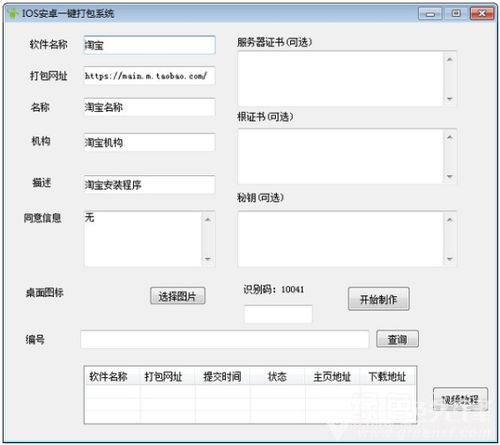Click the 查询 button
Viewport: 500px width, 445px height.
tap(397, 339)
